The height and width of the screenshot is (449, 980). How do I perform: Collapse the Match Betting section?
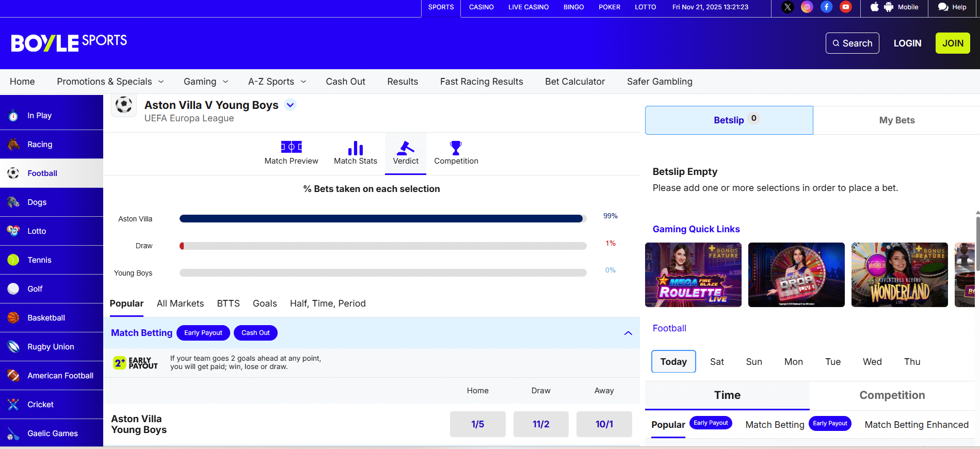pyautogui.click(x=628, y=333)
